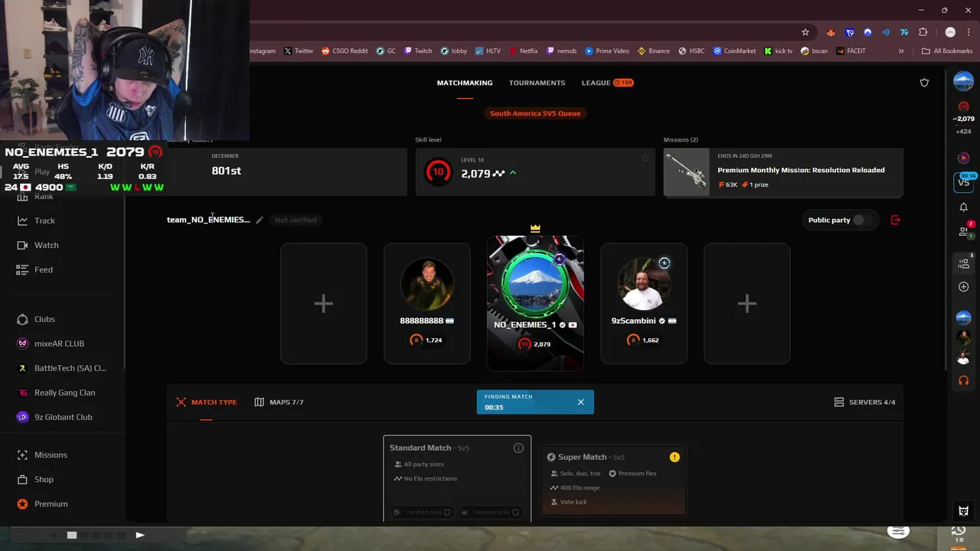Image resolution: width=980 pixels, height=551 pixels.
Task: Open BattleTech (SA) club
Action: tap(70, 368)
